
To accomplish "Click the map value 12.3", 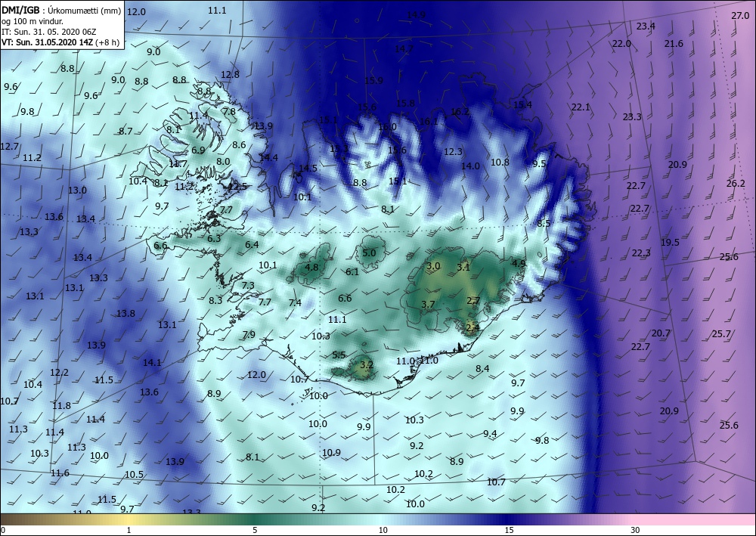I will tap(453, 151).
